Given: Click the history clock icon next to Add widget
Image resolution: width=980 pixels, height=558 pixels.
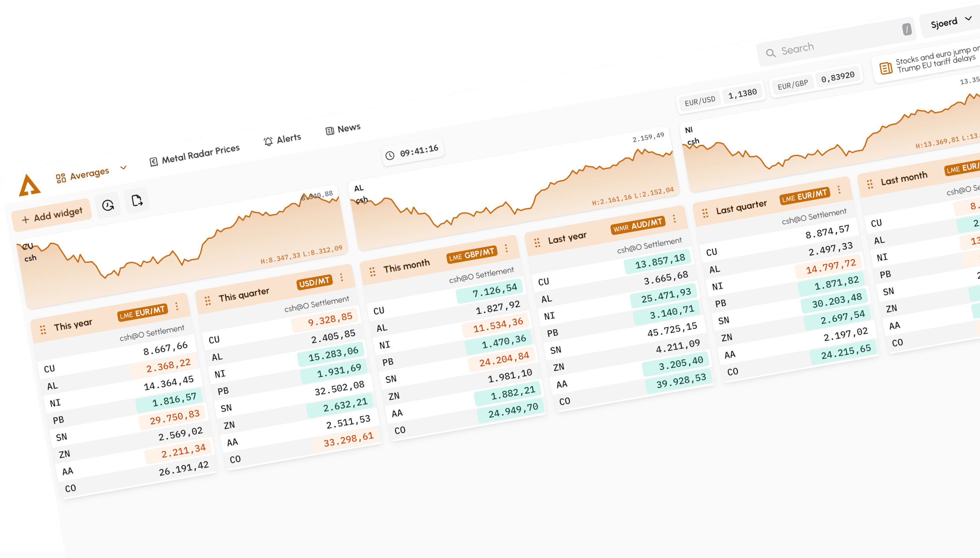Looking at the screenshot, I should pos(108,205).
